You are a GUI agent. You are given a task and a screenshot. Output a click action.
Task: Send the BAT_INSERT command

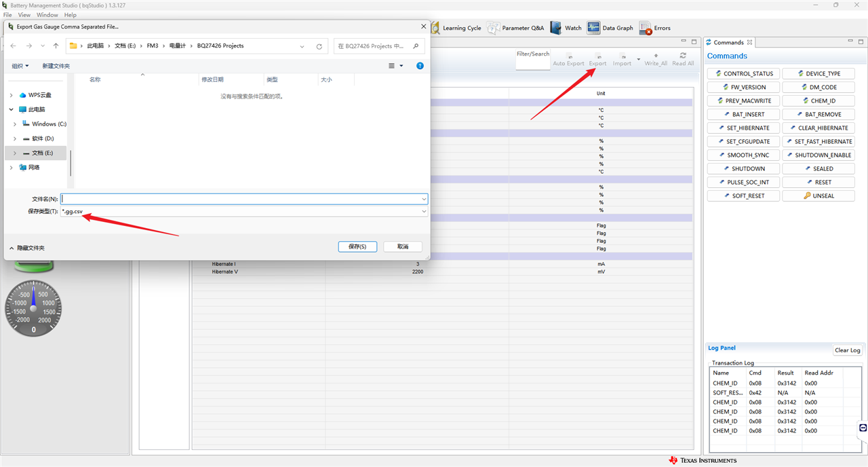[x=743, y=114]
